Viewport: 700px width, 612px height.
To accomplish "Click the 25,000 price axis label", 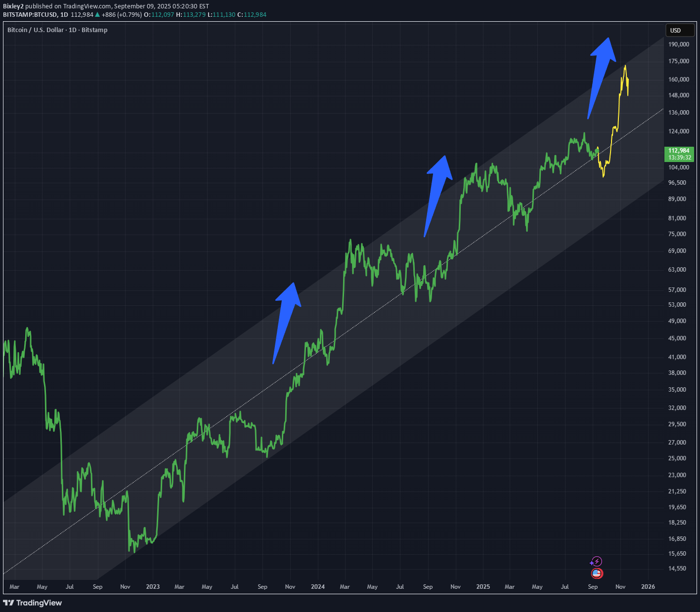I will [677, 458].
